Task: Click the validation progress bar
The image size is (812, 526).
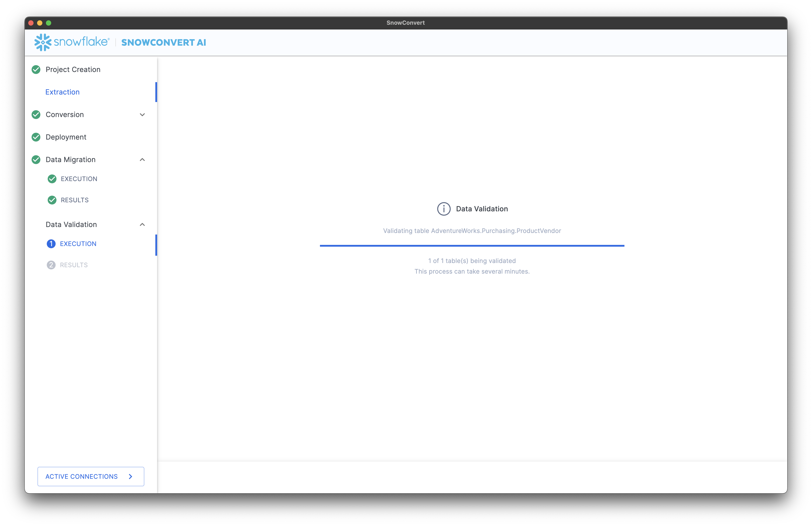Action: pyautogui.click(x=472, y=246)
